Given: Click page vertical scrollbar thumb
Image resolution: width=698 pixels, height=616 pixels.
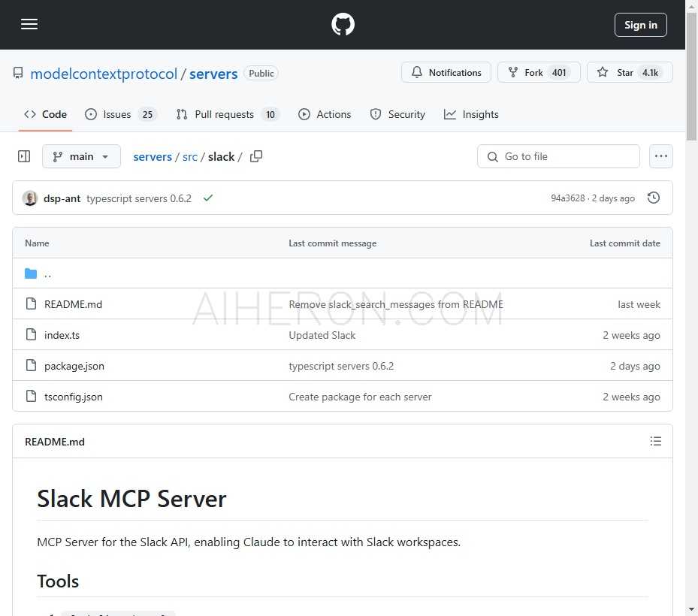Looking at the screenshot, I should click(x=691, y=76).
